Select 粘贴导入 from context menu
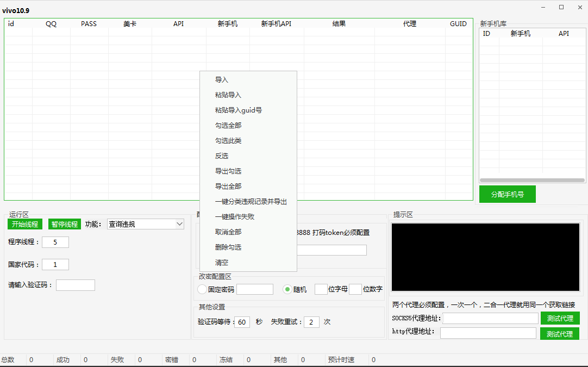588x367 pixels. coord(228,95)
